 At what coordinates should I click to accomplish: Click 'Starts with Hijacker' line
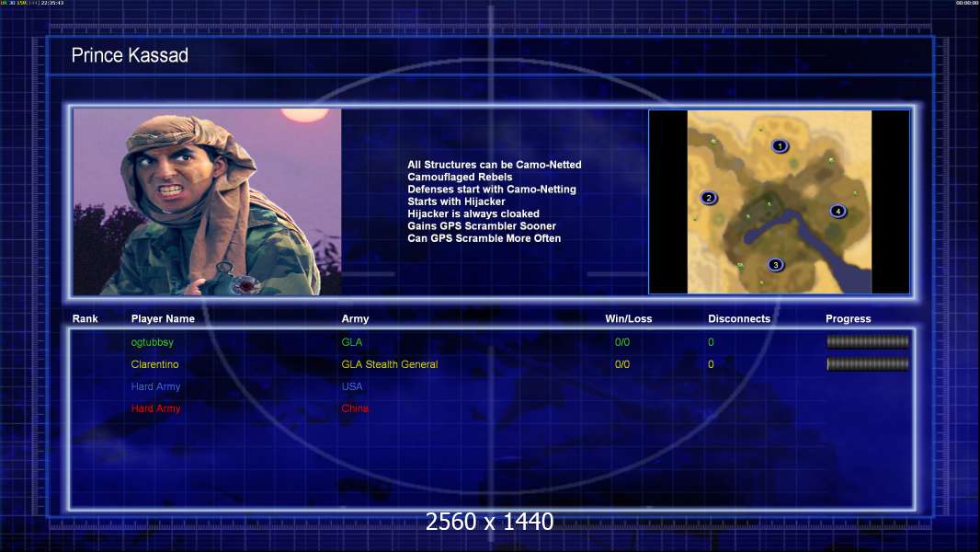[456, 201]
